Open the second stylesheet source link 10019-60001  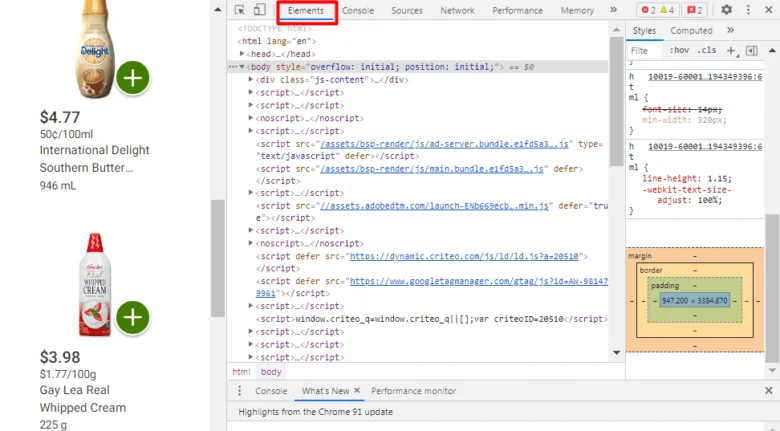705,146
